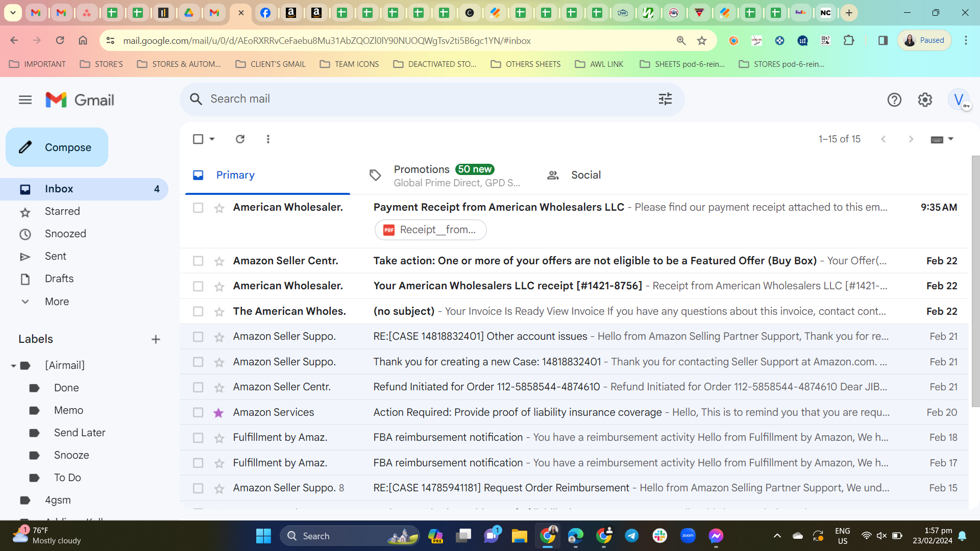980x551 pixels.
Task: Open File Explorer from the taskbar
Action: coord(520,536)
